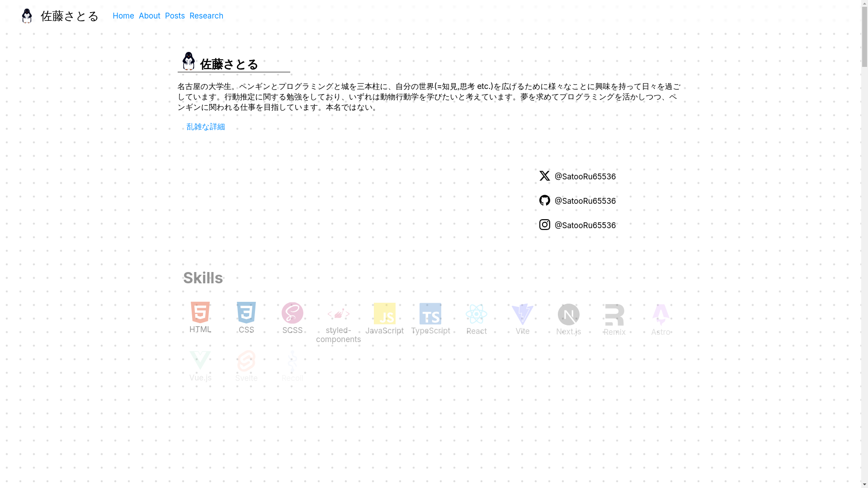
Task: Click the 佐藤さとる profile name heading
Action: pos(229,65)
